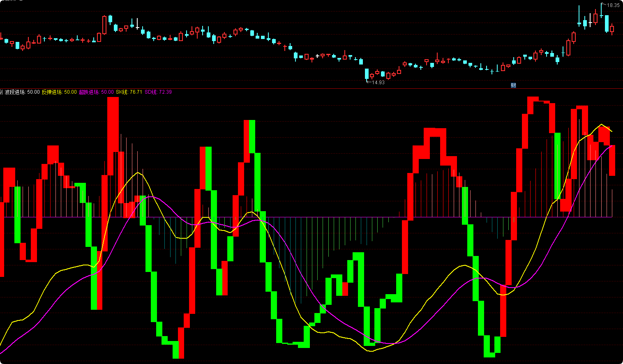
Task: Click the horizontal magenta zero axis line
Action: tap(306, 217)
